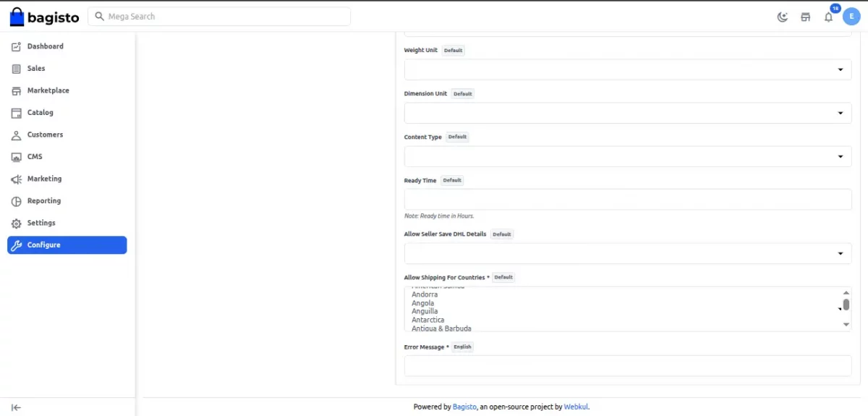The width and height of the screenshot is (868, 416).
Task: Collapse the sidebar with arrow icon
Action: click(x=16, y=407)
